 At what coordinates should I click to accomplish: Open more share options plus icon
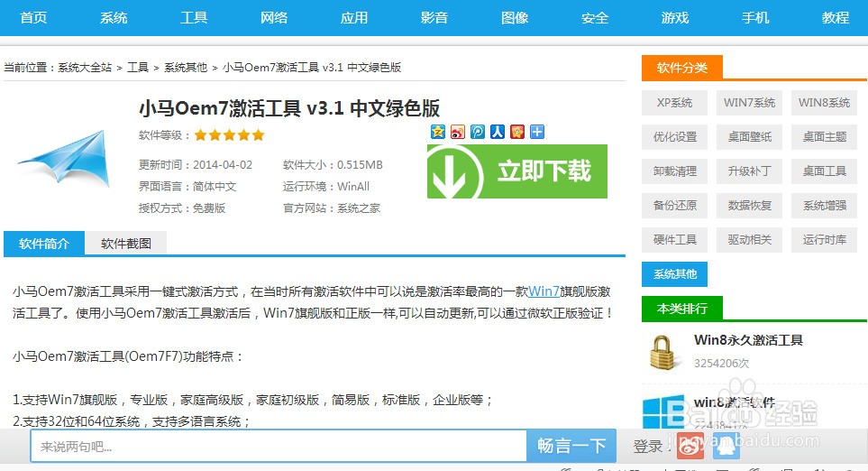tap(537, 132)
